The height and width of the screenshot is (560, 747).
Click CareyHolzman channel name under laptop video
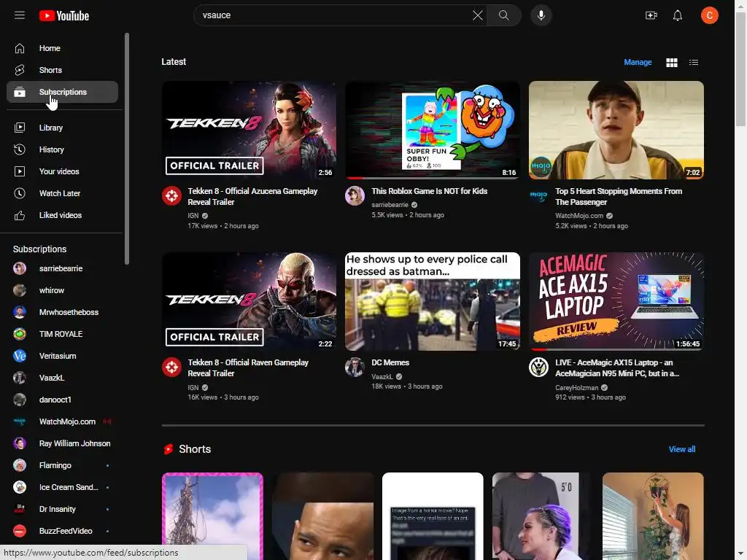pos(576,388)
